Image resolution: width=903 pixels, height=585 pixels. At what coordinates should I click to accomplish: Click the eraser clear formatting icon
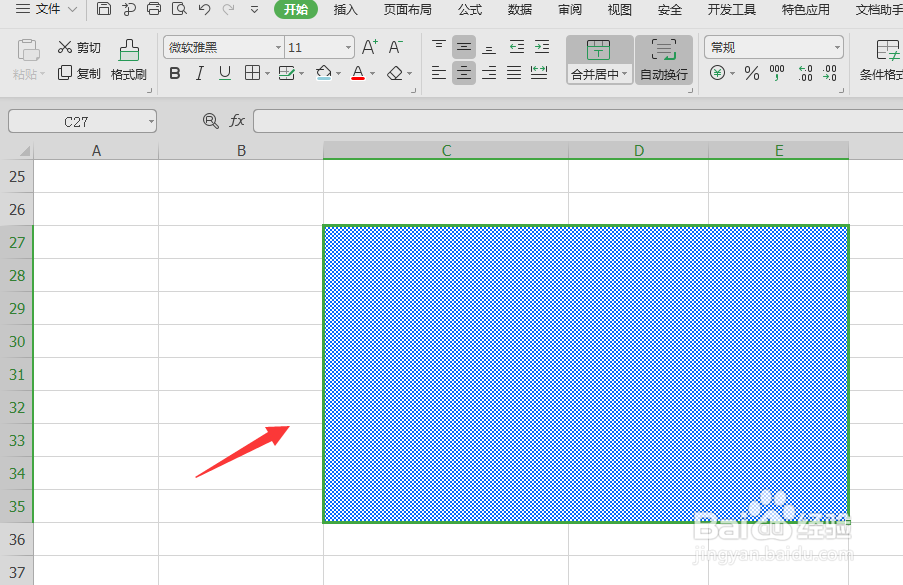click(x=395, y=73)
